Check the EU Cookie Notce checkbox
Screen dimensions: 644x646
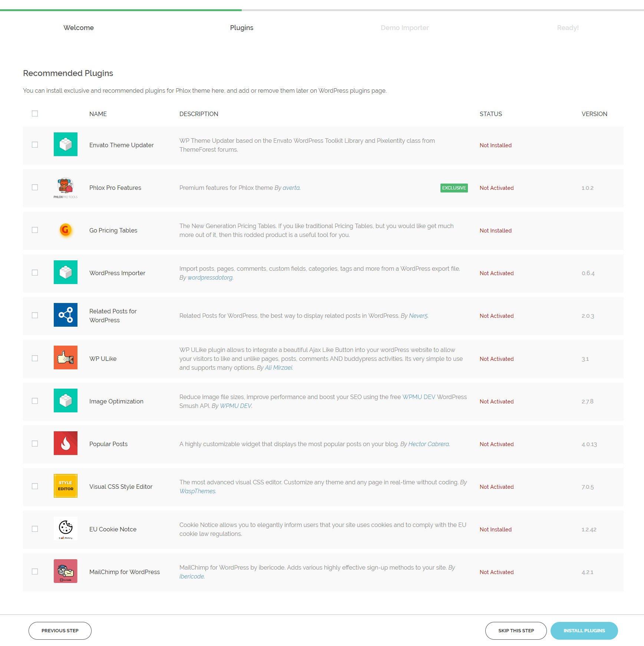point(35,529)
